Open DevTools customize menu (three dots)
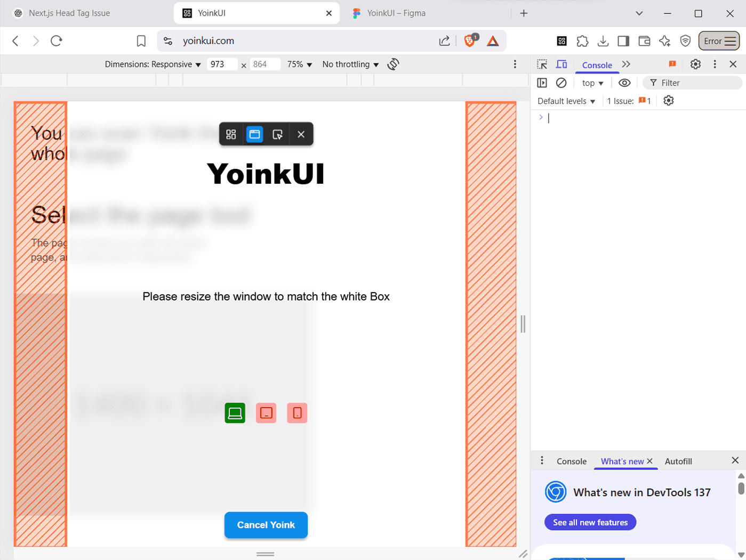The height and width of the screenshot is (560, 746). click(715, 64)
